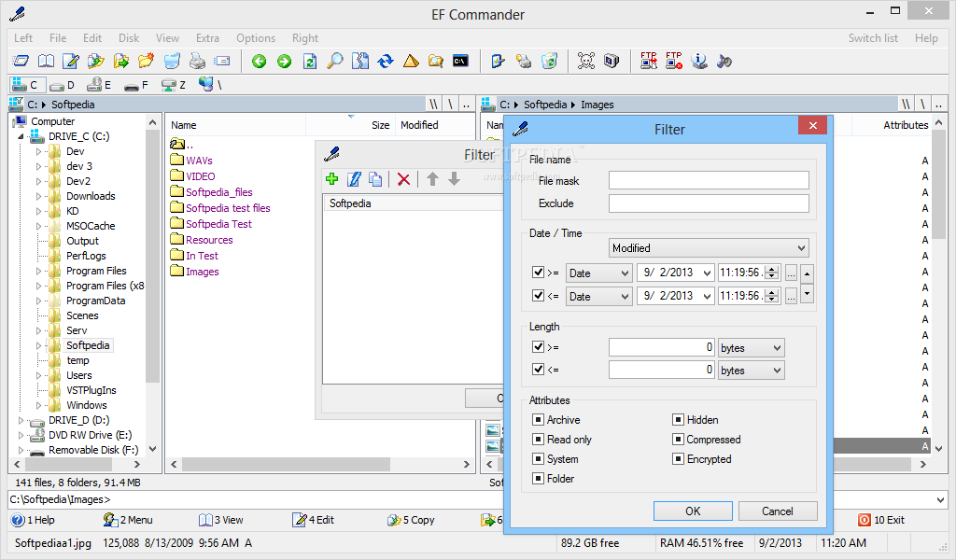The width and height of the screenshot is (956, 560).
Task: Click Cancel in the Filter dialog
Action: 778,511
